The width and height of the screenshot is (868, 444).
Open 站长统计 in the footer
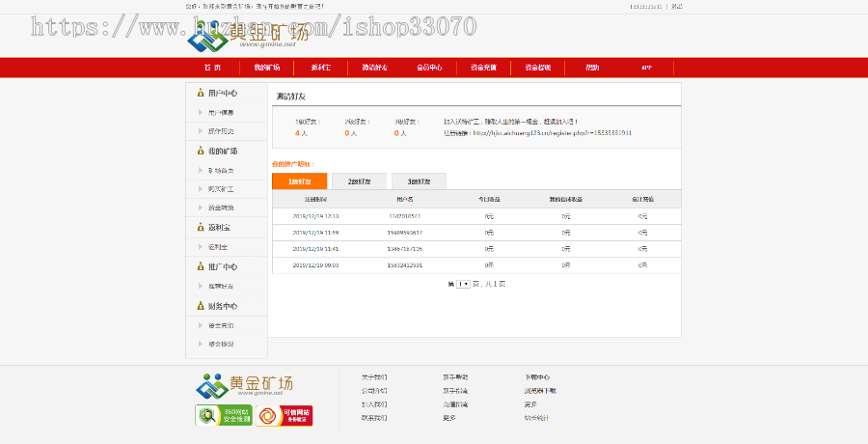(537, 418)
